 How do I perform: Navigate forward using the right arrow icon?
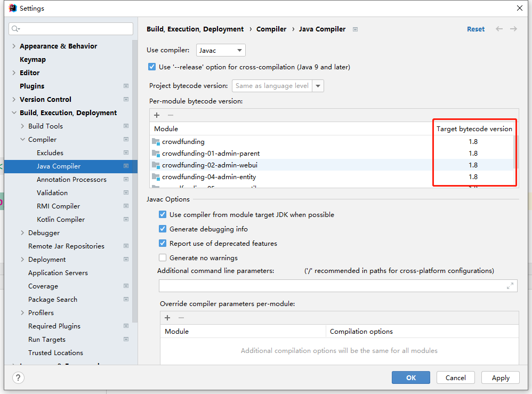tap(513, 29)
